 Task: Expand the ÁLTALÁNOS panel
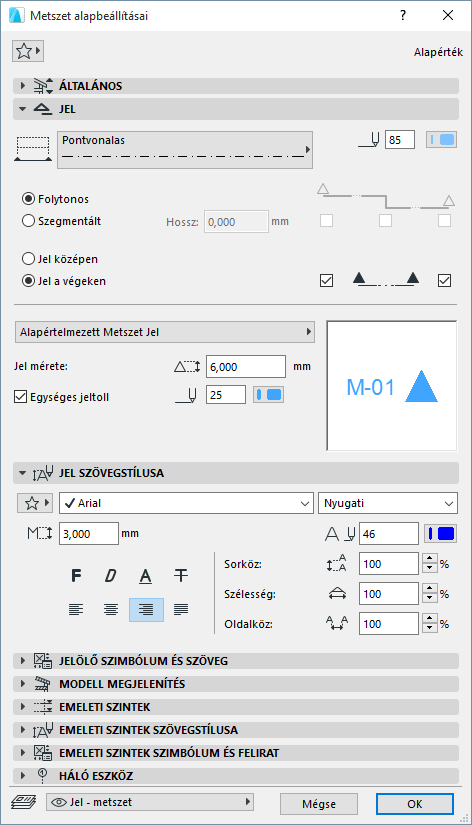(x=236, y=86)
